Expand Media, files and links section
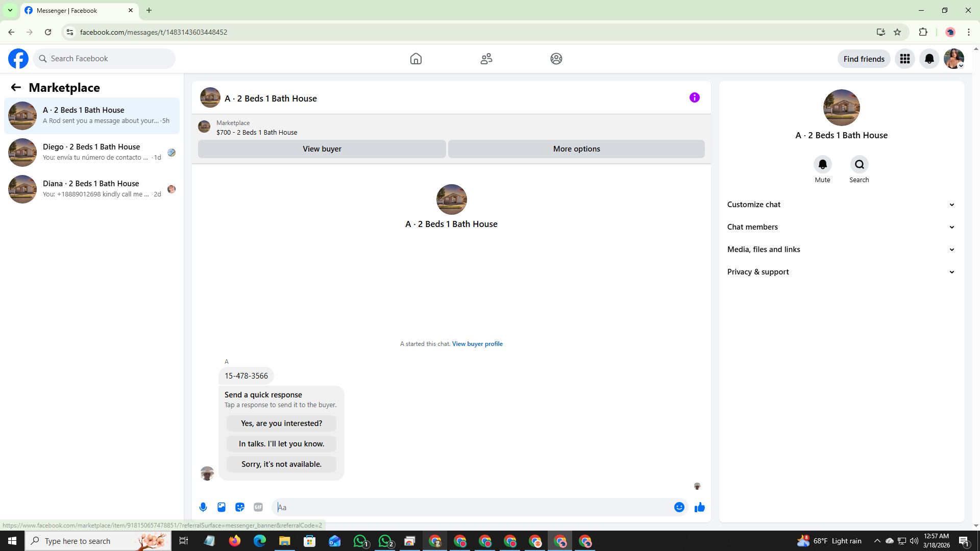This screenshot has width=980, height=551. click(x=841, y=249)
